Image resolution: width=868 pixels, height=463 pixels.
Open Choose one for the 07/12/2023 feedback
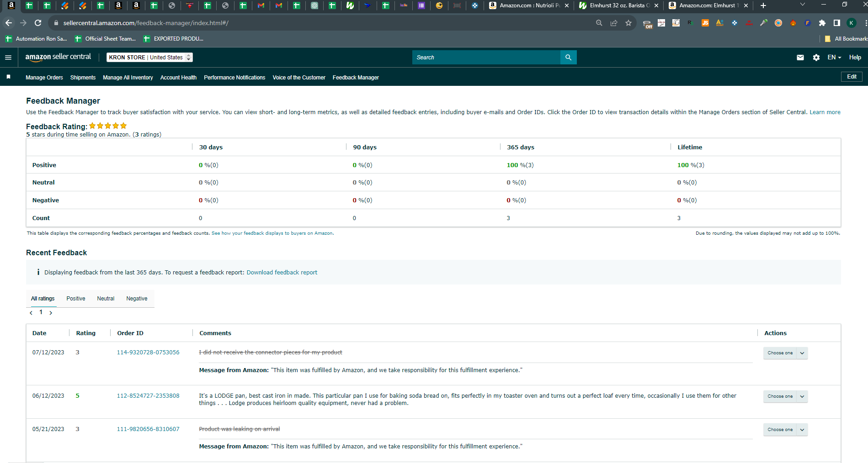coord(785,353)
